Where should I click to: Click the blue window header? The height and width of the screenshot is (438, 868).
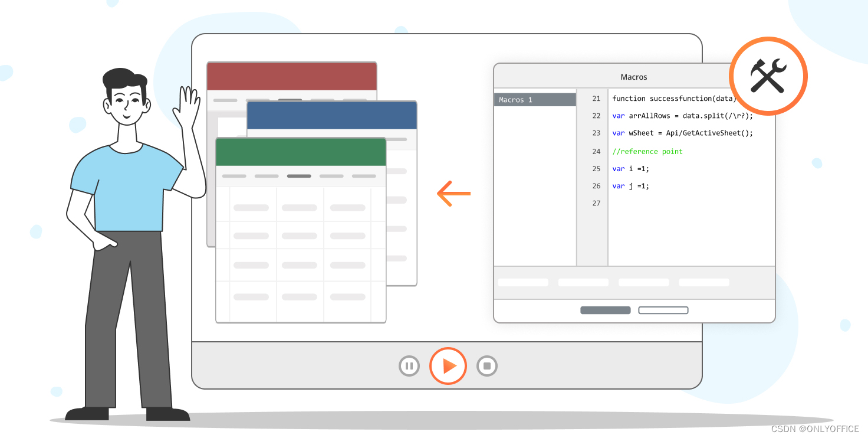click(332, 115)
